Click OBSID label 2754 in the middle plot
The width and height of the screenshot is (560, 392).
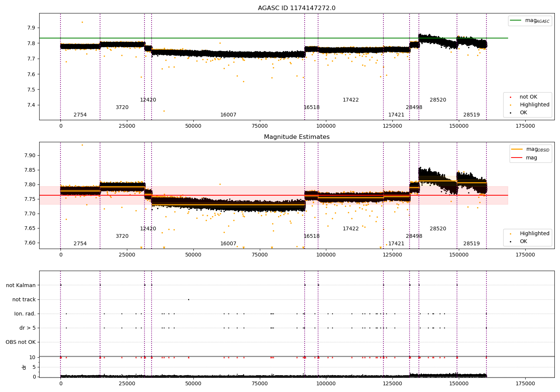(80, 244)
